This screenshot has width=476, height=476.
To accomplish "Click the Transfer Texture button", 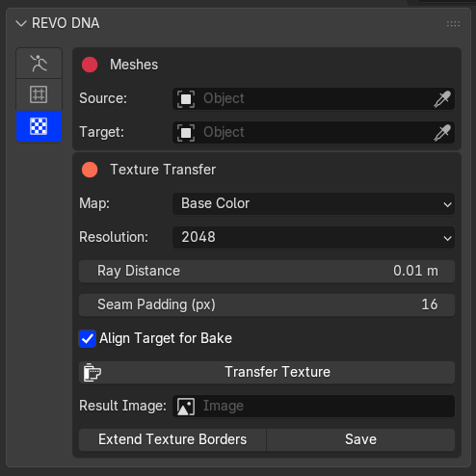I will [267, 372].
